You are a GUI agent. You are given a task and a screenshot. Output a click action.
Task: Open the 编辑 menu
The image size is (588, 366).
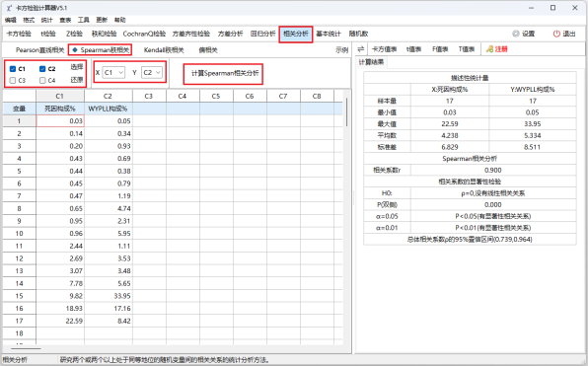click(x=11, y=20)
